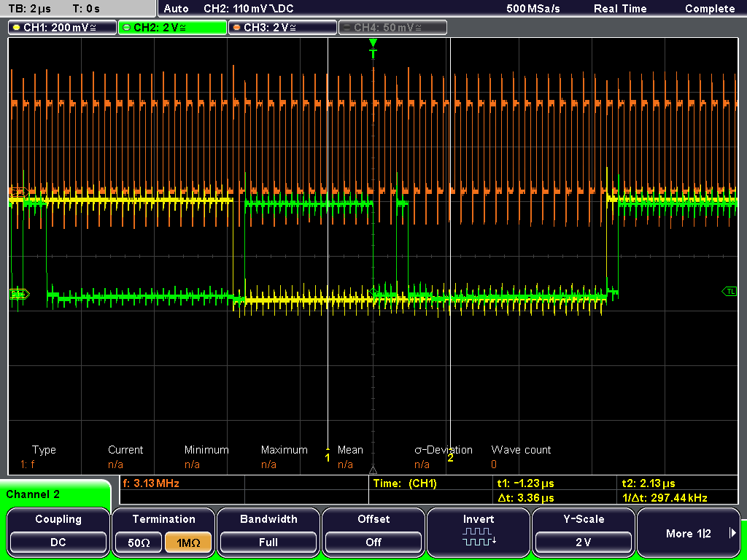Click the Auto trigger mode indicator
This screenshot has width=747, height=560.
point(176,8)
